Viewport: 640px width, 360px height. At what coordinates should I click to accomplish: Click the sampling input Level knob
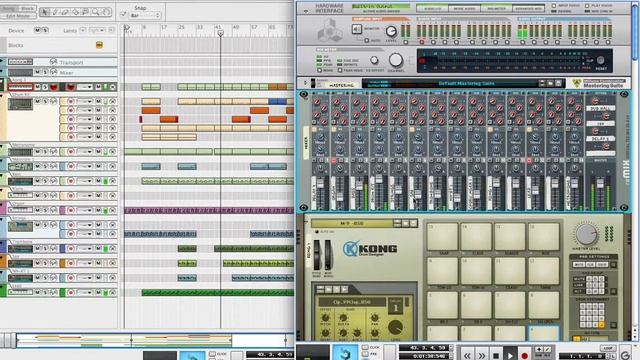pyautogui.click(x=391, y=31)
